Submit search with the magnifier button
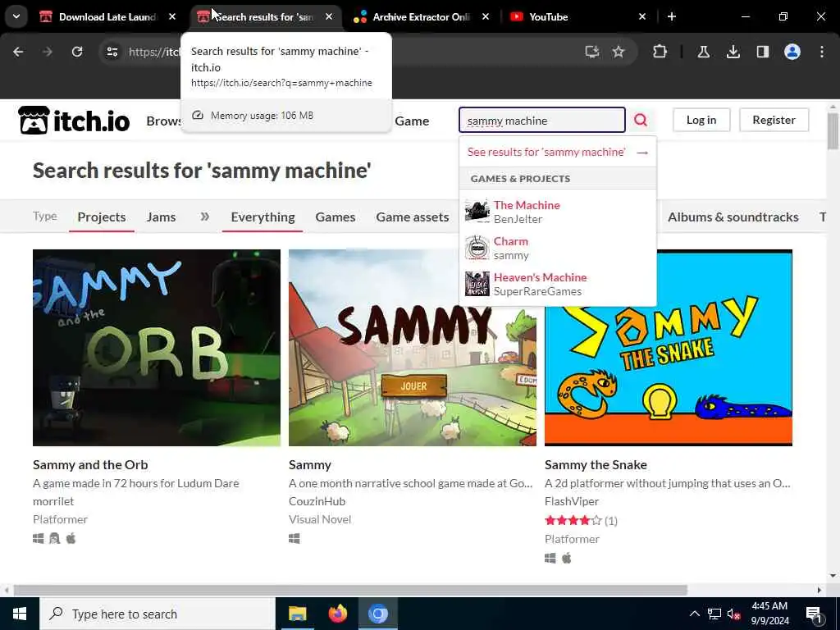 pyautogui.click(x=641, y=120)
